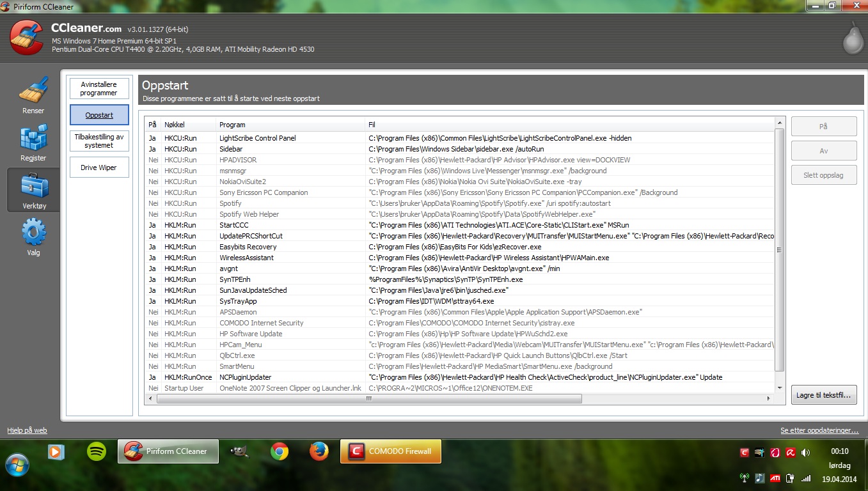The width and height of the screenshot is (868, 491).
Task: Select the Spotify Web Helper entry
Action: [x=460, y=214]
